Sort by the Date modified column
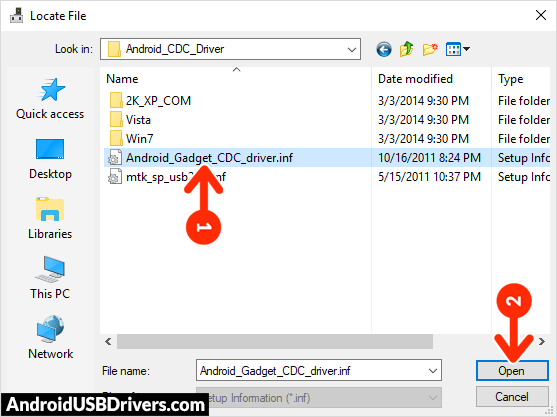The image size is (557, 417). 415,79
